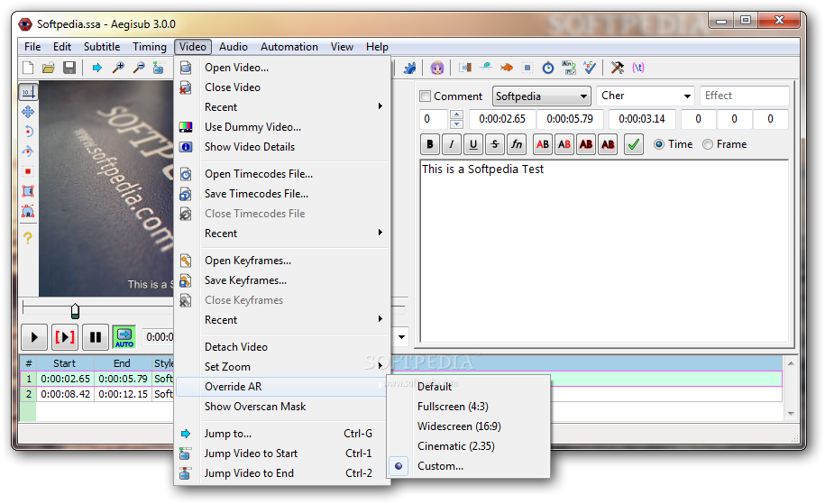825x504 pixels.
Task: Open the Kanji Timer toolbar icon
Action: [569, 68]
